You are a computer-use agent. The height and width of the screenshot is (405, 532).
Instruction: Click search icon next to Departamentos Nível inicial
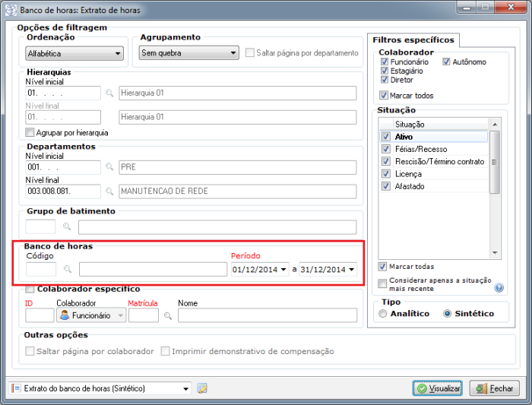point(109,167)
